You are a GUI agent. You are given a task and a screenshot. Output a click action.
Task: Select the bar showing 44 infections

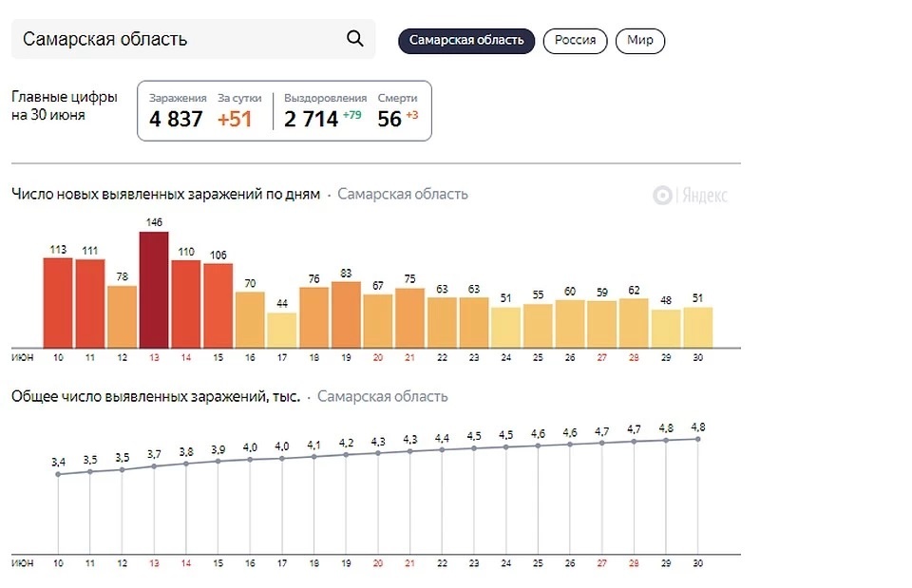(x=282, y=331)
